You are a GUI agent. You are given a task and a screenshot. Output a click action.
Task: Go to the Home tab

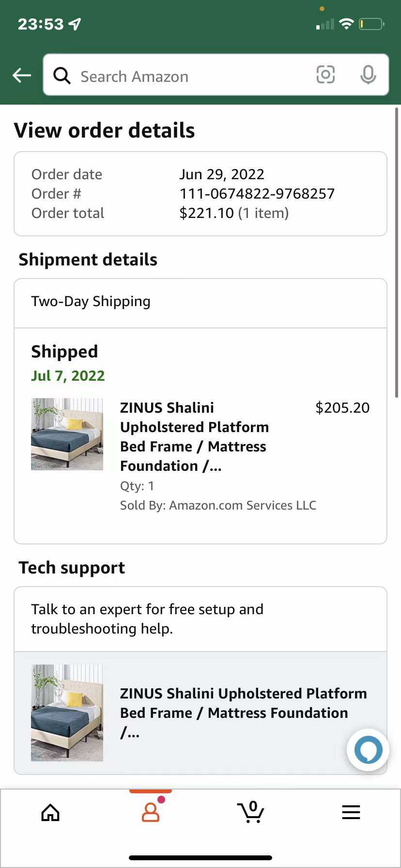point(50,812)
